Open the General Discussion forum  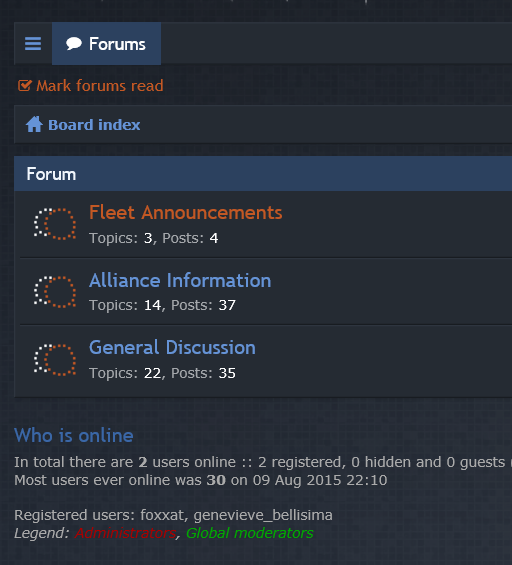[x=172, y=348]
